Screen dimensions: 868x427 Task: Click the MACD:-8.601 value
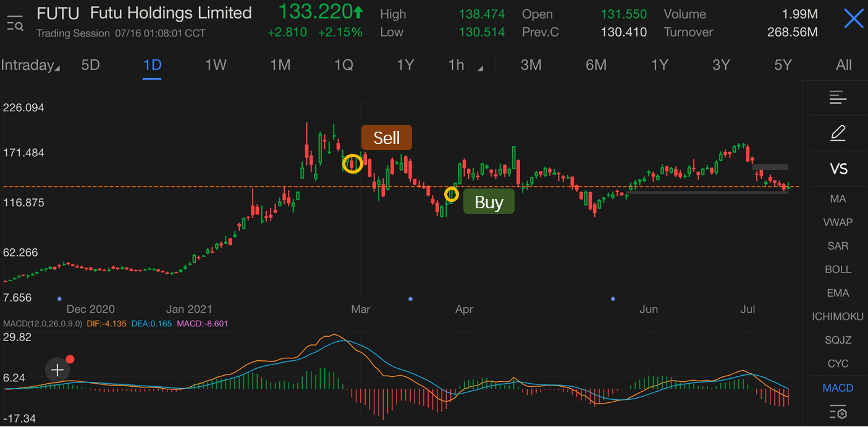click(x=202, y=323)
